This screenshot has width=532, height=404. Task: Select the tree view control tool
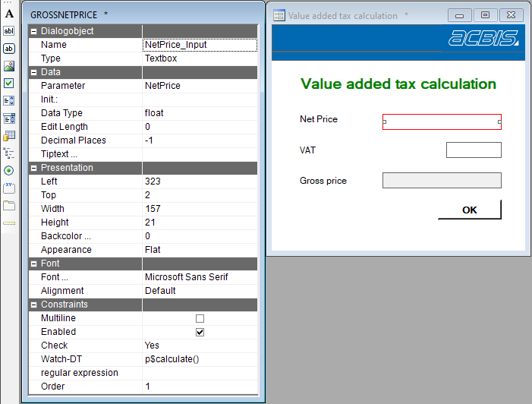tap(9, 153)
